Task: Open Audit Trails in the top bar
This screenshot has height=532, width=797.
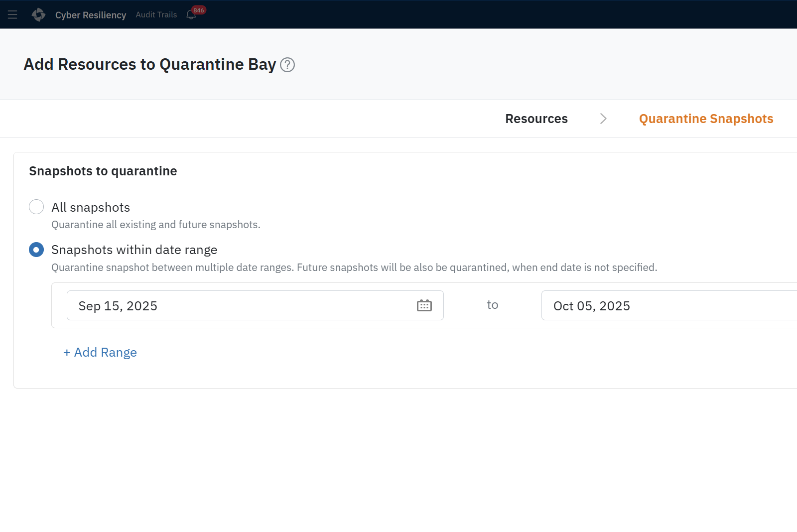Action: pos(156,15)
